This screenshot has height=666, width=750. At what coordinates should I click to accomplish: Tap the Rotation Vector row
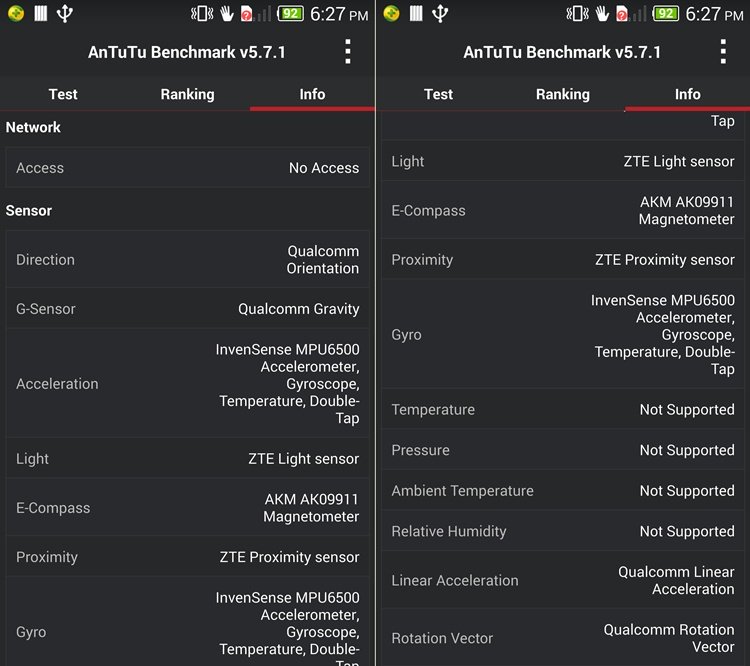coord(563,638)
